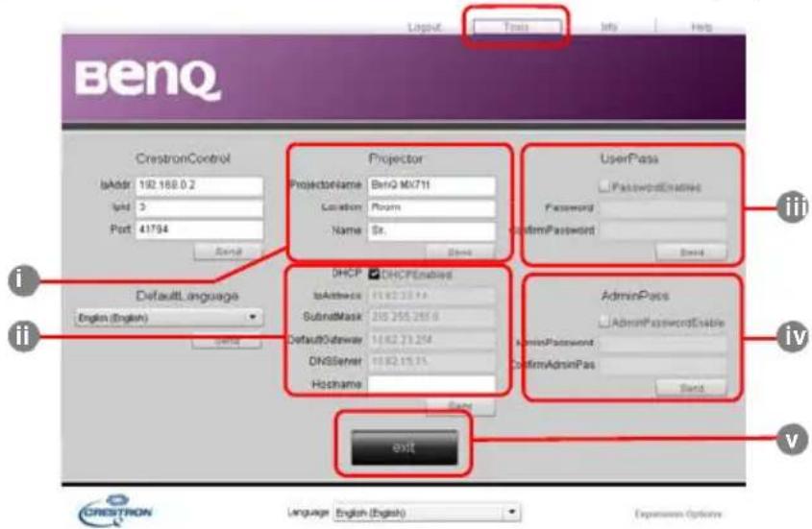Click the ConfirmAdminPas field
This screenshot has height=529, width=812.
pos(663,366)
